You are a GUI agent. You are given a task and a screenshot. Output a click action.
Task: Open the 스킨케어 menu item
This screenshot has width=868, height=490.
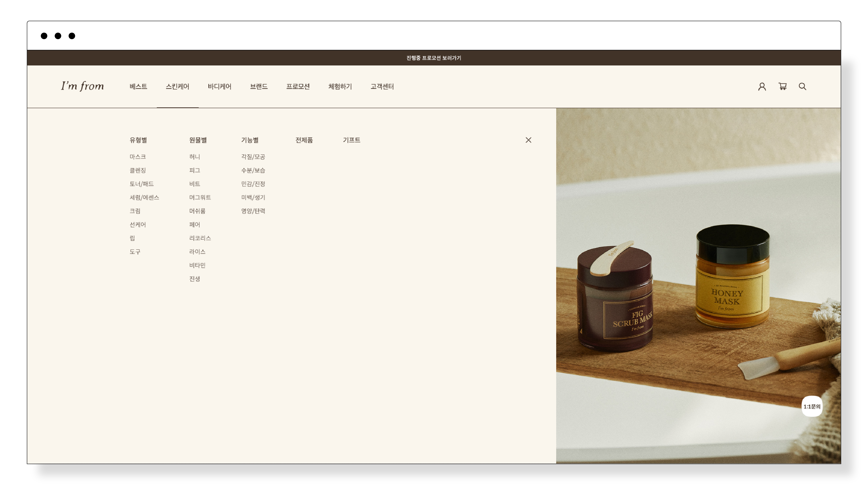177,87
